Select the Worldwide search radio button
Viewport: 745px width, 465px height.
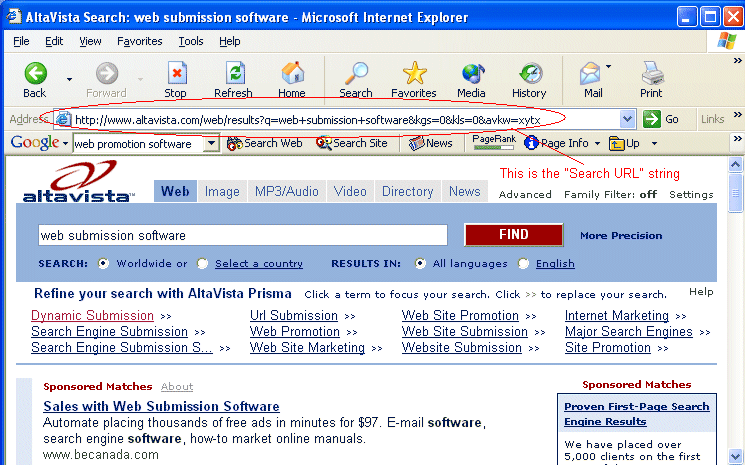pyautogui.click(x=103, y=263)
